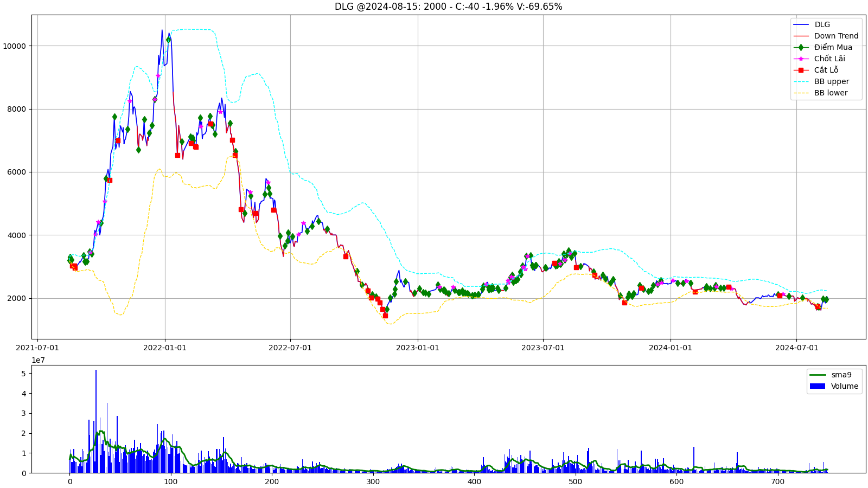Viewport: 868px width, 488px height.
Task: Click the 2021-07-01 date axis label
Action: (37, 348)
